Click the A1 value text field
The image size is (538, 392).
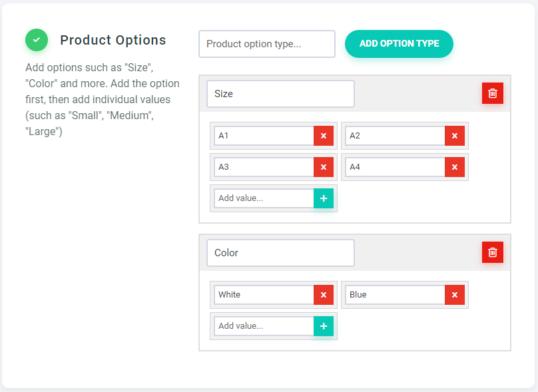[264, 136]
